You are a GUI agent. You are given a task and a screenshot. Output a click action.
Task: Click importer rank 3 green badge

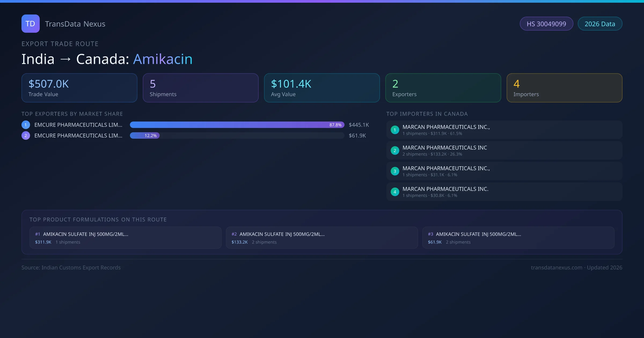[x=395, y=171]
